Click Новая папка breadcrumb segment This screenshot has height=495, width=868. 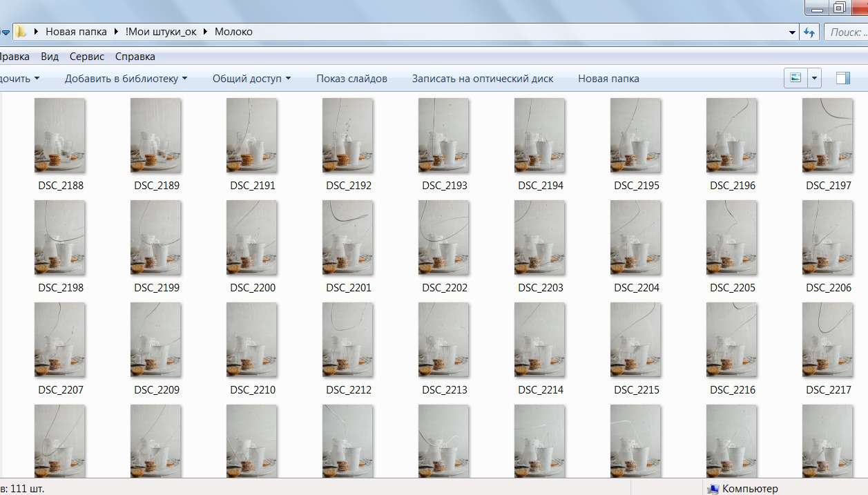(x=76, y=32)
